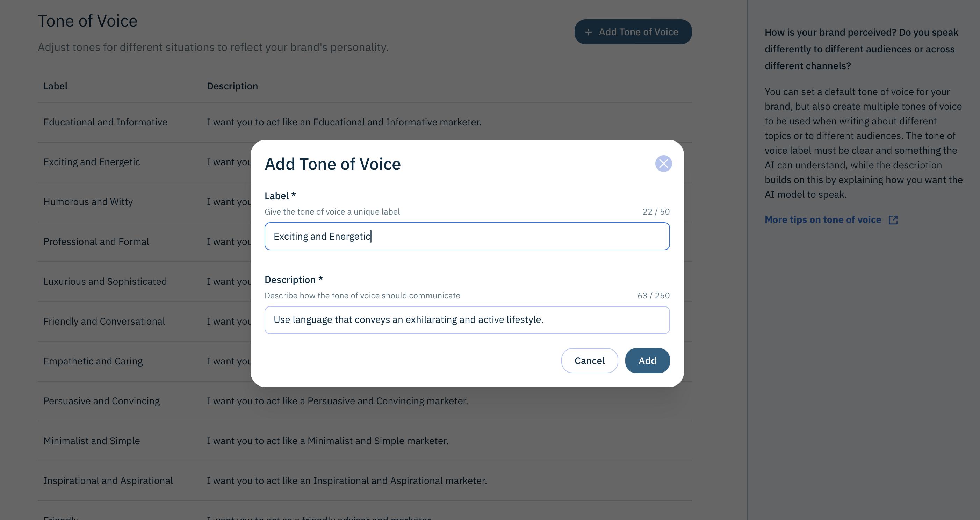
Task: Select the Inspirational and Aspirational row
Action: [x=365, y=481]
